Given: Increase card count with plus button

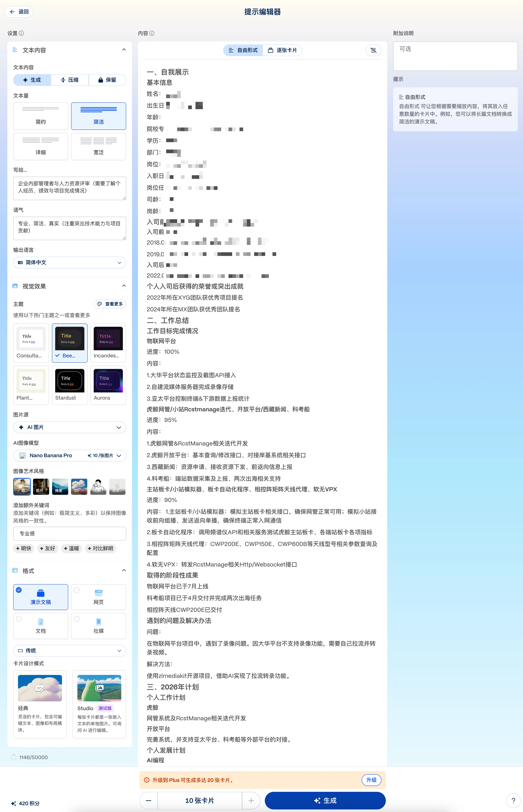Looking at the screenshot, I should tap(251, 801).
